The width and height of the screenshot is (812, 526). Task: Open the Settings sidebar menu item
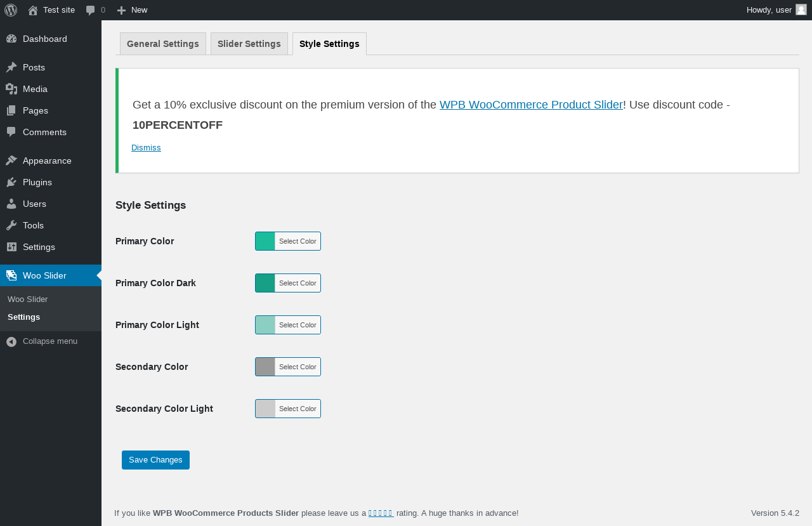tap(51, 247)
